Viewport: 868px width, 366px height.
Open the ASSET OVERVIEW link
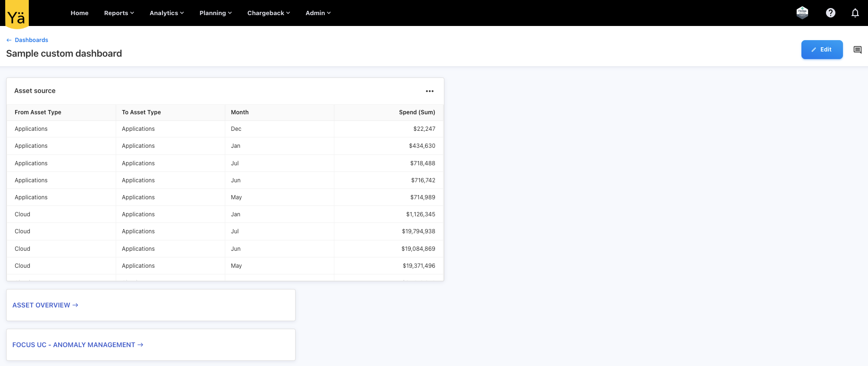point(45,305)
